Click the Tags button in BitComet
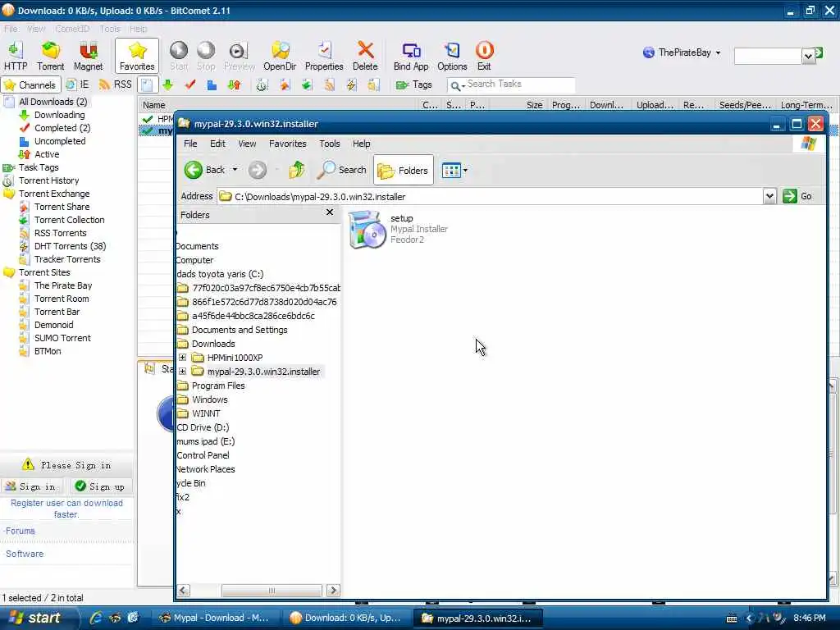 tap(413, 84)
